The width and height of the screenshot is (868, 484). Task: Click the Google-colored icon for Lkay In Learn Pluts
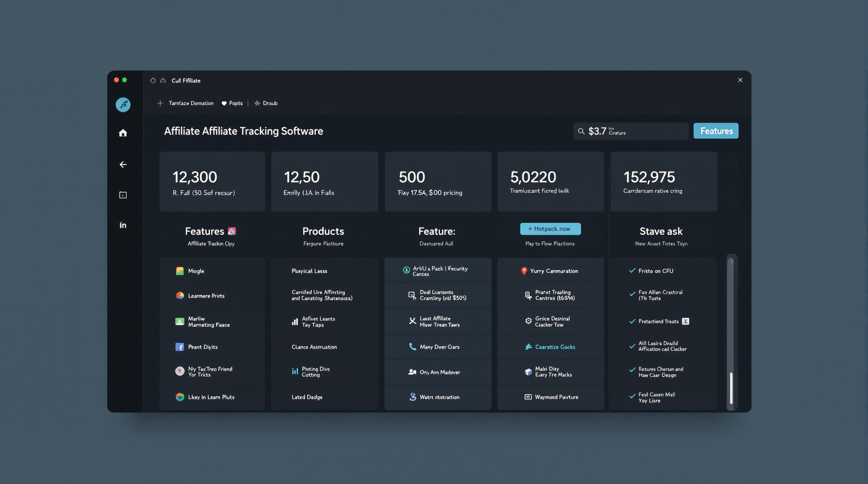(x=180, y=397)
